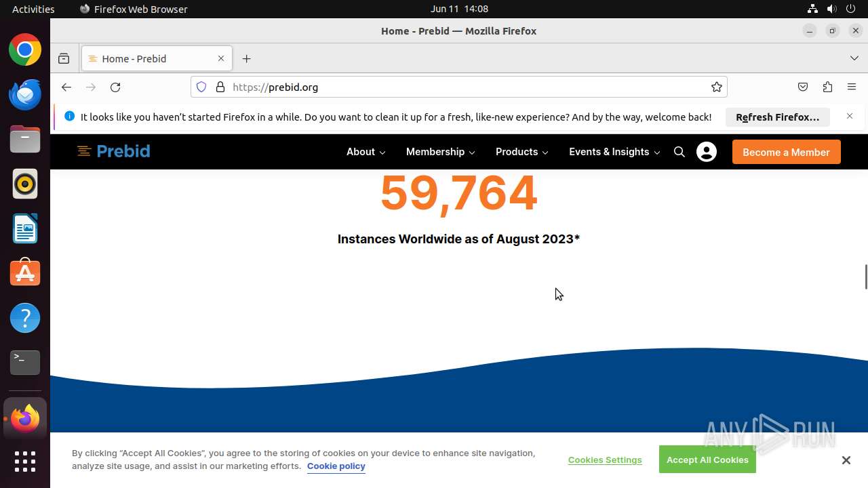Open the user account profile icon
Viewport: 868px width, 488px height.
click(x=707, y=152)
